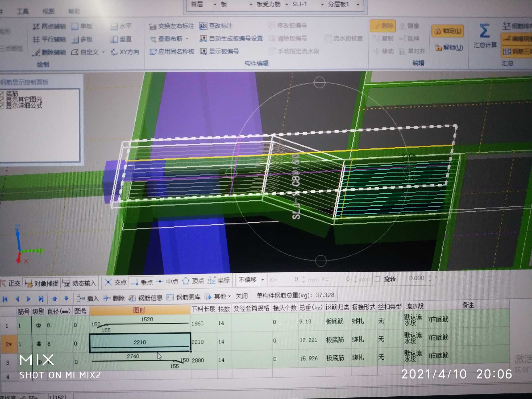Choose the 多板 drawing mode
The width and height of the screenshot is (532, 399).
(x=82, y=39)
